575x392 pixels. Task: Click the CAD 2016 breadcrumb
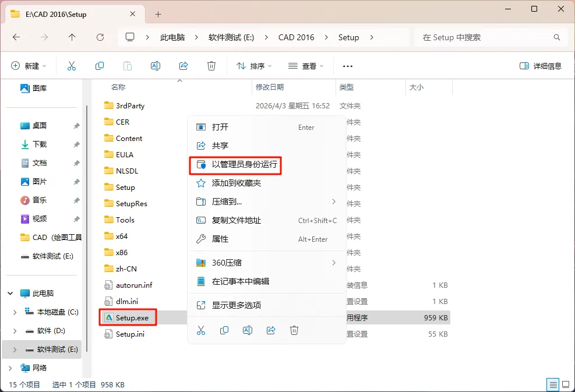[297, 37]
